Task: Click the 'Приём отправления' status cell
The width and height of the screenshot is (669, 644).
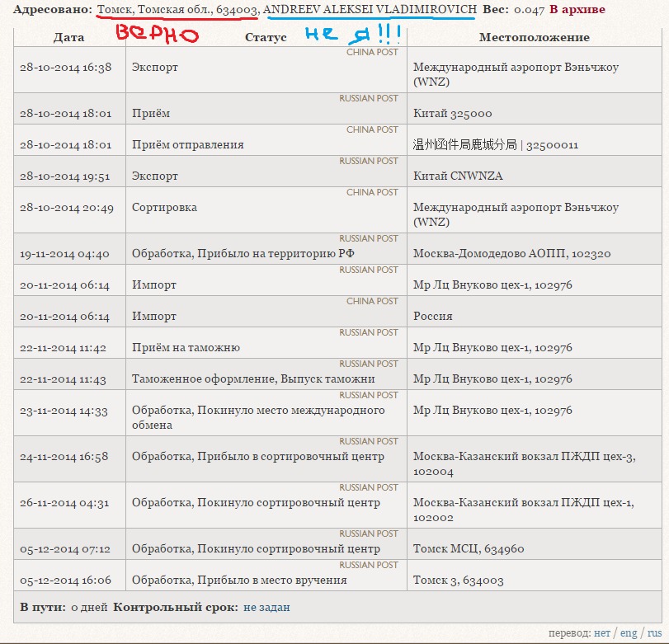Action: 188,145
